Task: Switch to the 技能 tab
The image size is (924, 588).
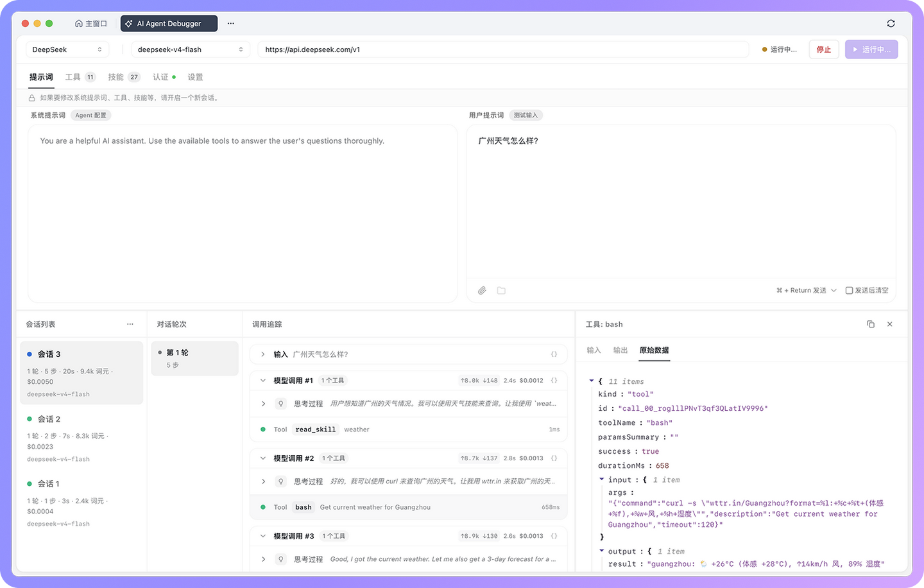Action: (124, 77)
